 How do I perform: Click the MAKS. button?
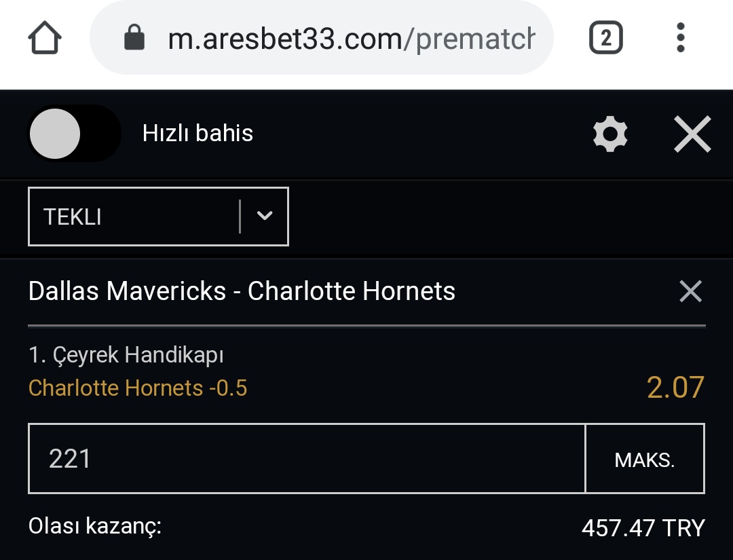(645, 459)
